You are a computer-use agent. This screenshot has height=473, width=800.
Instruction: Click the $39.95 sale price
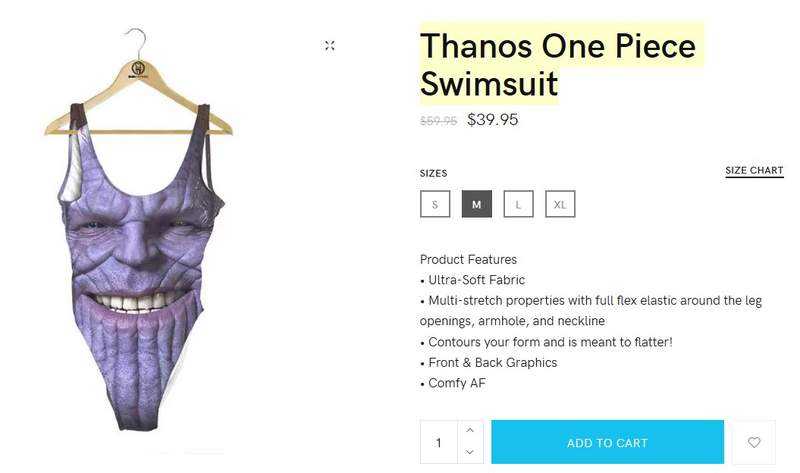492,120
